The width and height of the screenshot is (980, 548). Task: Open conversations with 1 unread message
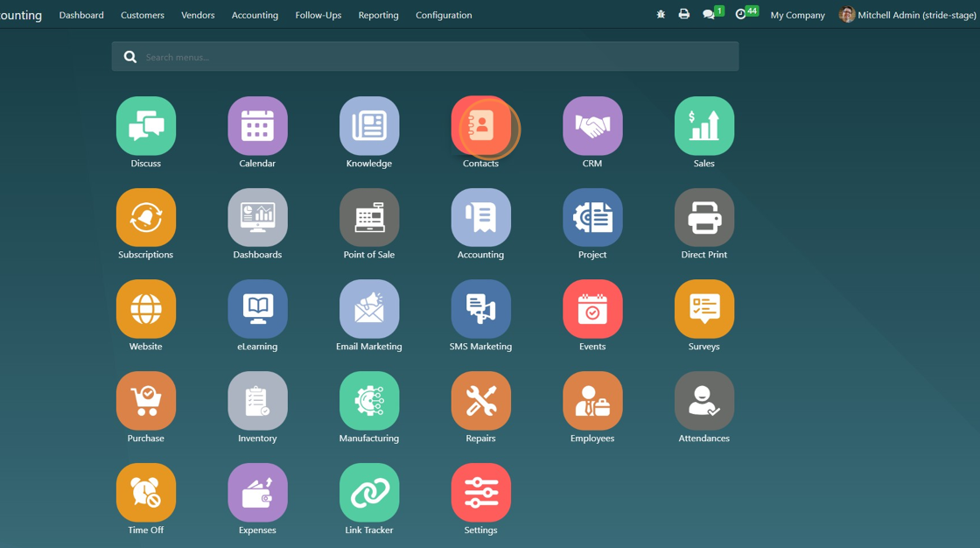[712, 13]
